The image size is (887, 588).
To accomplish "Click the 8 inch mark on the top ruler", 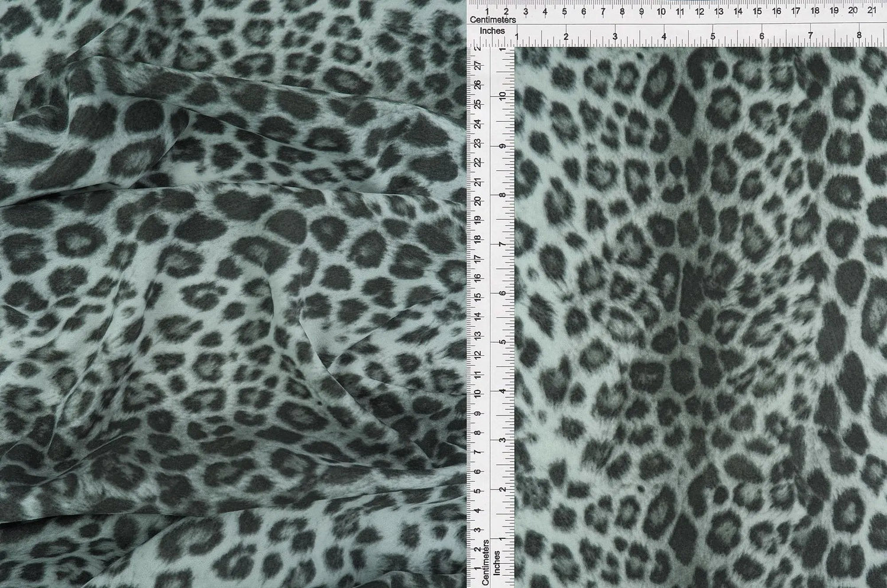I will tap(859, 37).
